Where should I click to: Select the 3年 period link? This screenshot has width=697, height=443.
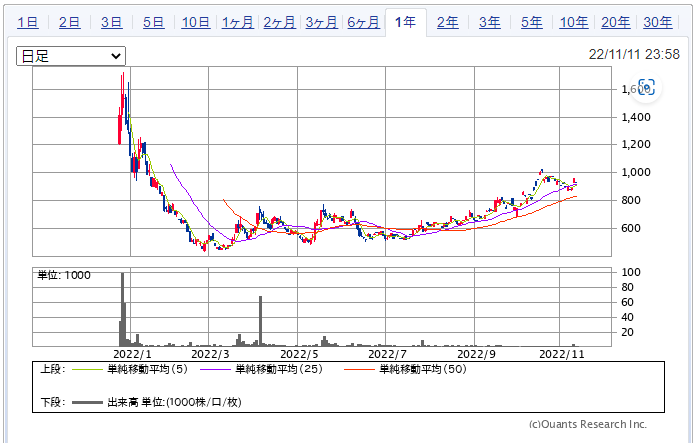click(x=489, y=22)
